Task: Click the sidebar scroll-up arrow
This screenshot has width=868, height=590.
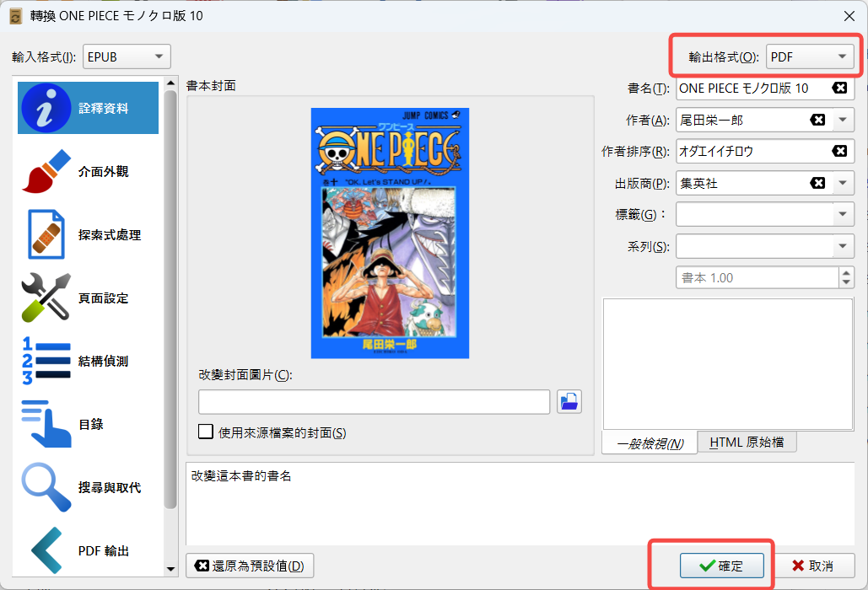Action: 170,83
